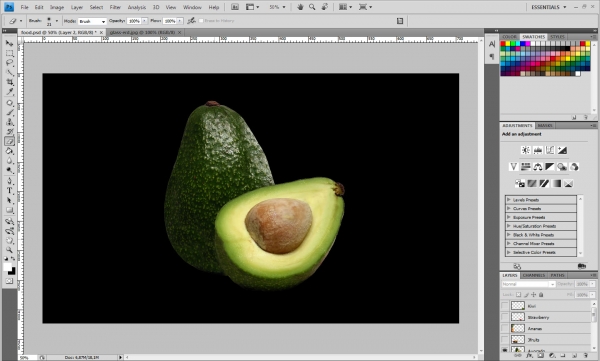Select the Type tool

click(x=9, y=190)
